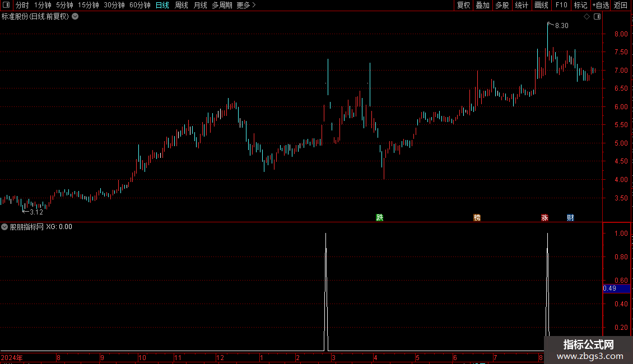Select the 5分钟 period
The height and width of the screenshot is (364, 633).
point(64,5)
